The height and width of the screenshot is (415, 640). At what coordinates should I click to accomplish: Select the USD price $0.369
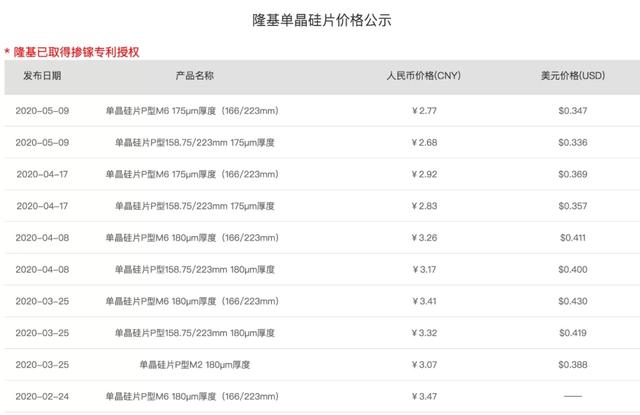click(x=573, y=174)
